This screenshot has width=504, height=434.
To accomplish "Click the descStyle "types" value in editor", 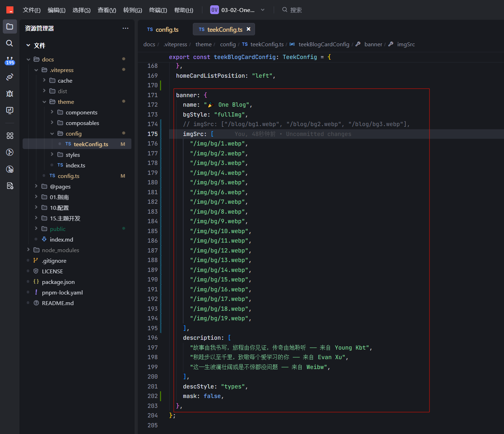I will click(233, 386).
